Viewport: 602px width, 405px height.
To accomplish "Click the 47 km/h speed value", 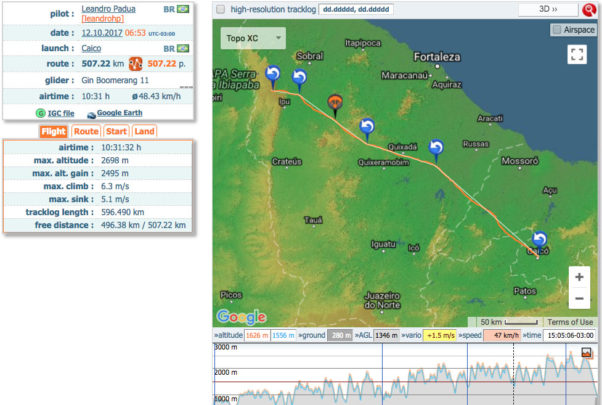I will pos(502,335).
